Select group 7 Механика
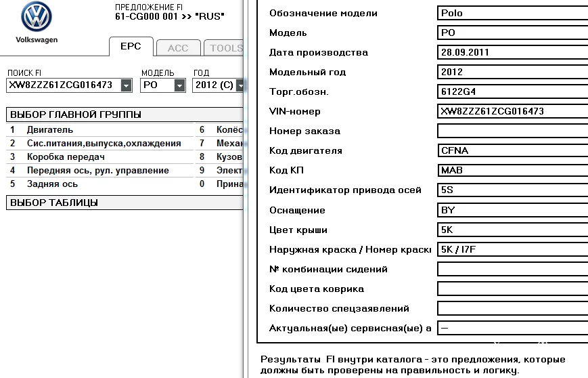 click(x=219, y=144)
